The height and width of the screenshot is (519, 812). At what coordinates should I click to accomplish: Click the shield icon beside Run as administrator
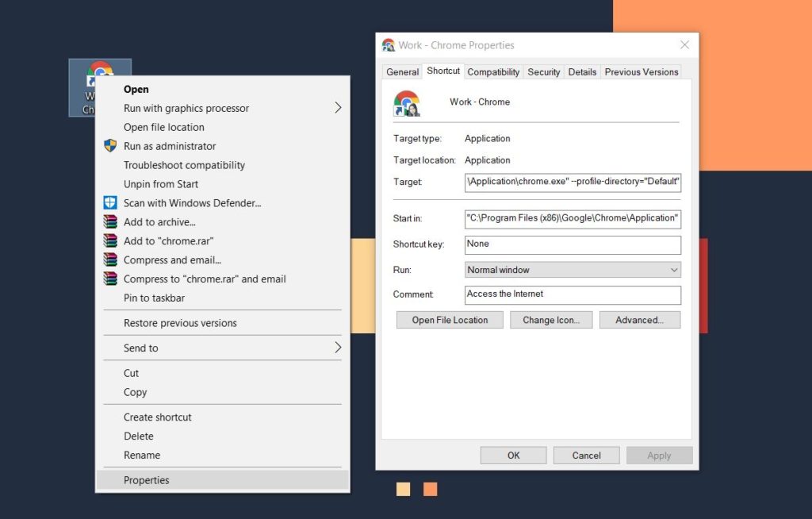[x=110, y=146]
